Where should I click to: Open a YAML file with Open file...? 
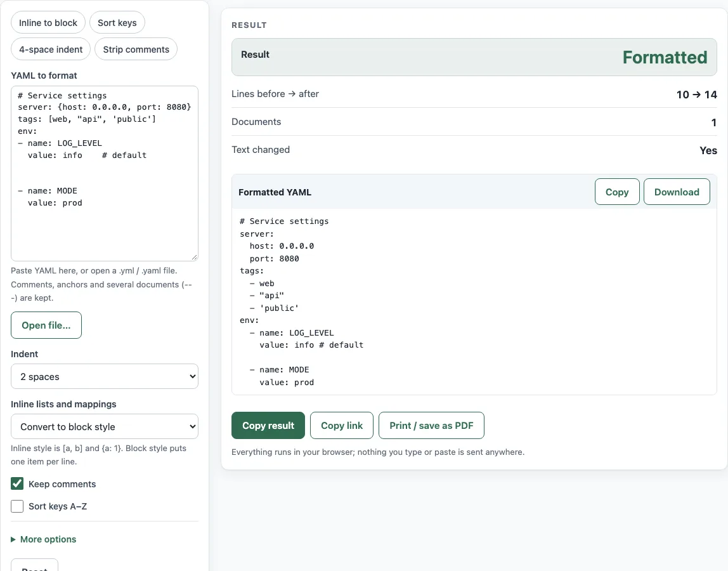pyautogui.click(x=46, y=325)
